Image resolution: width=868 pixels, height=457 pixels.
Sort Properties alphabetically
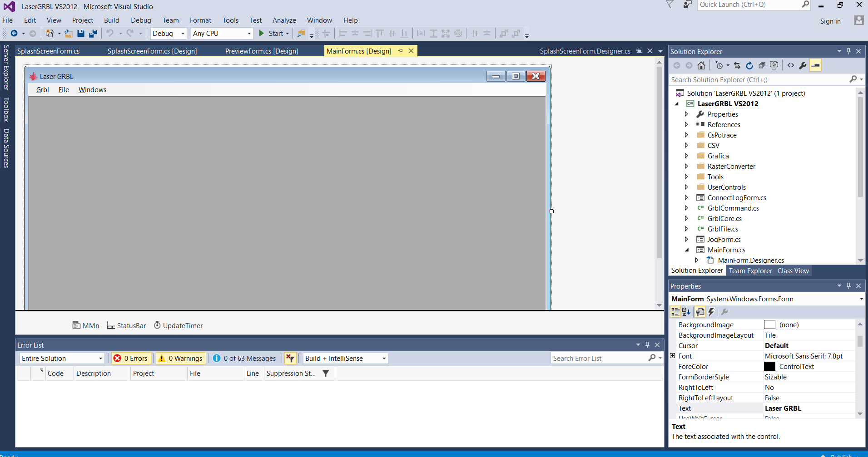pos(686,312)
